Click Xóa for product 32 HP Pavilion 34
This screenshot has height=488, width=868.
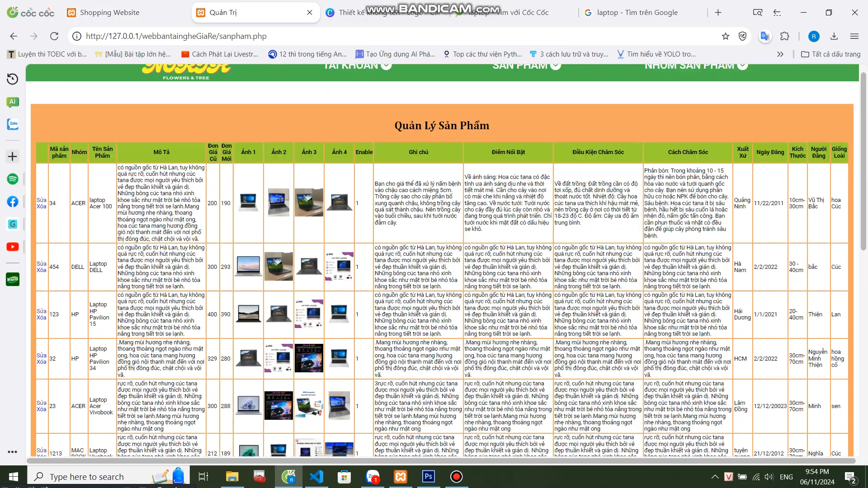coord(42,362)
